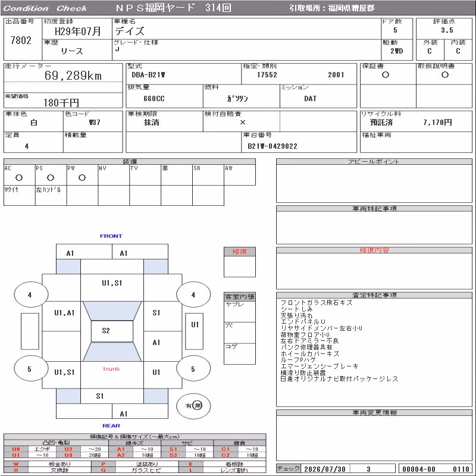This screenshot has height=476, width=476.
Task: Click the 保証書 circle mark
Action: click(386, 75)
